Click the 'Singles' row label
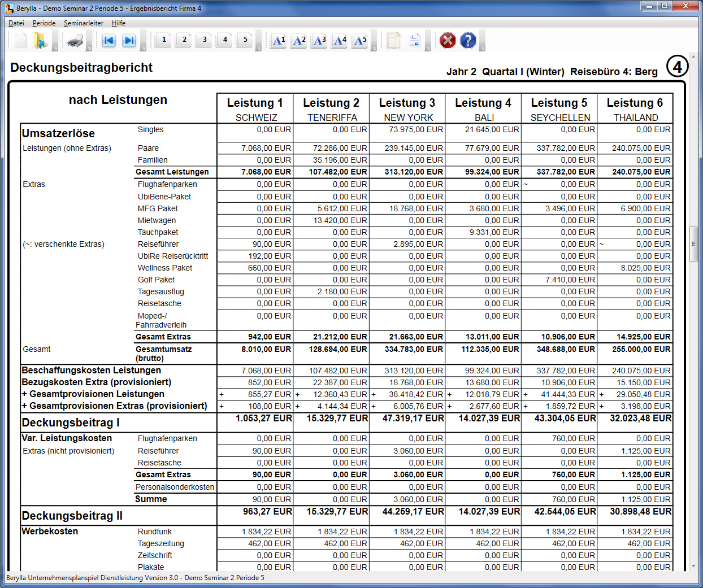Screen dimensions: 703x588 [150, 129]
